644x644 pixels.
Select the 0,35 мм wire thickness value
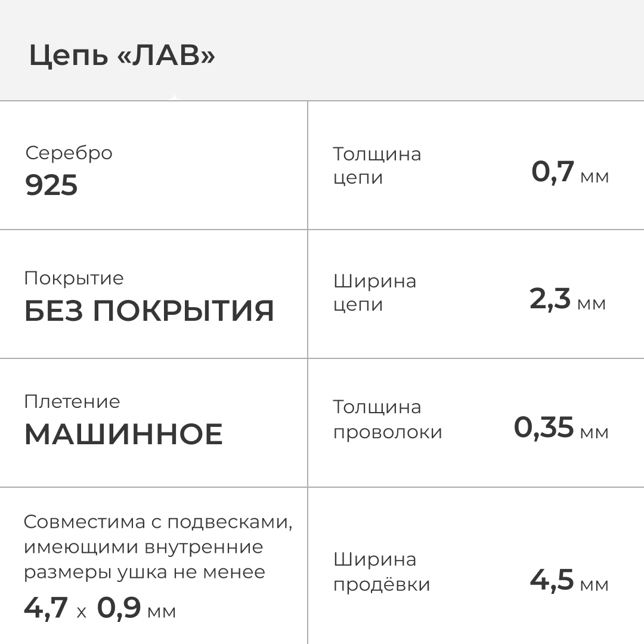[561, 428]
